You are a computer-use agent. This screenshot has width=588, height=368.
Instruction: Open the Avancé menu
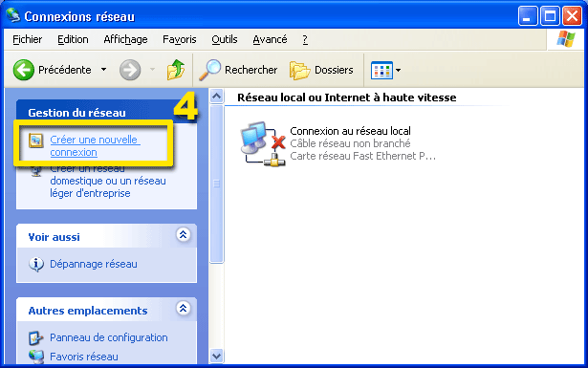coord(270,39)
